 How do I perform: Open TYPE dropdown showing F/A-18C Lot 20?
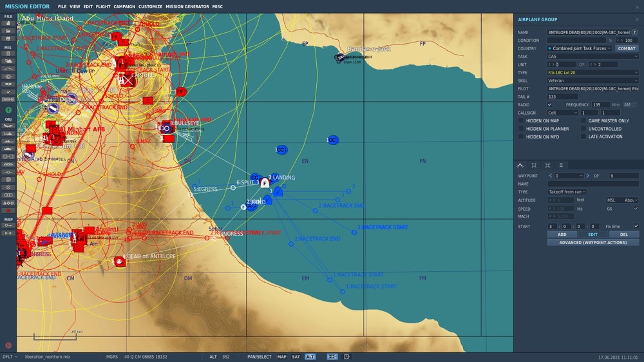(x=592, y=72)
